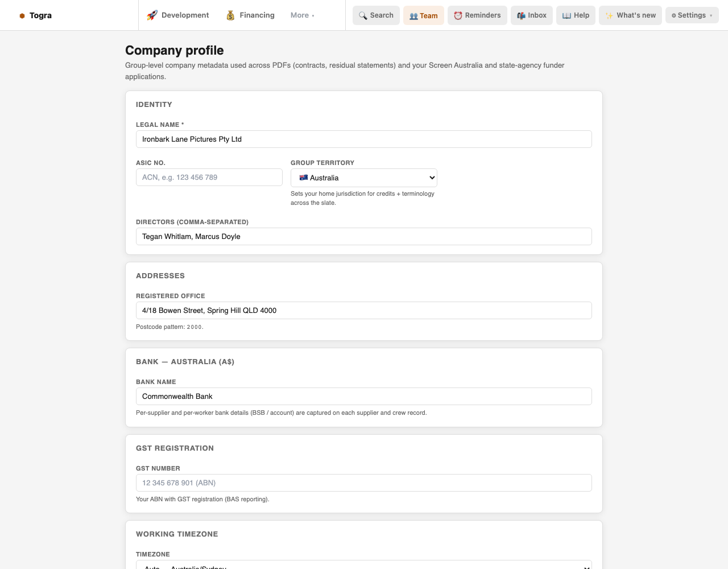Open the Financing menu
Image resolution: width=728 pixels, height=569 pixels.
click(x=250, y=15)
